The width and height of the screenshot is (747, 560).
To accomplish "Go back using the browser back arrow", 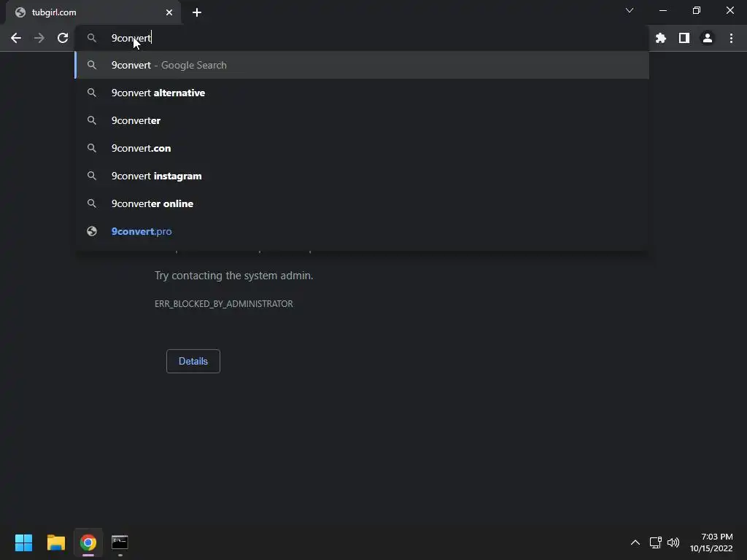I will 16,38.
